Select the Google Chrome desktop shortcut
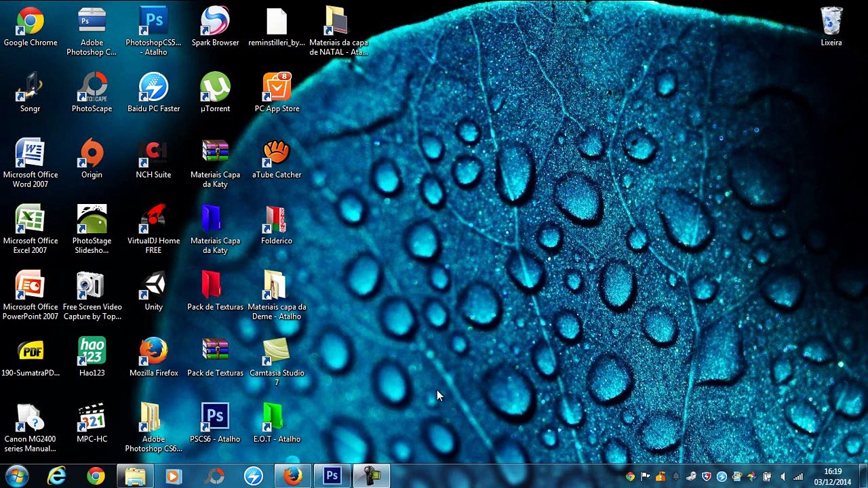Image resolution: width=868 pixels, height=488 pixels. [x=31, y=27]
